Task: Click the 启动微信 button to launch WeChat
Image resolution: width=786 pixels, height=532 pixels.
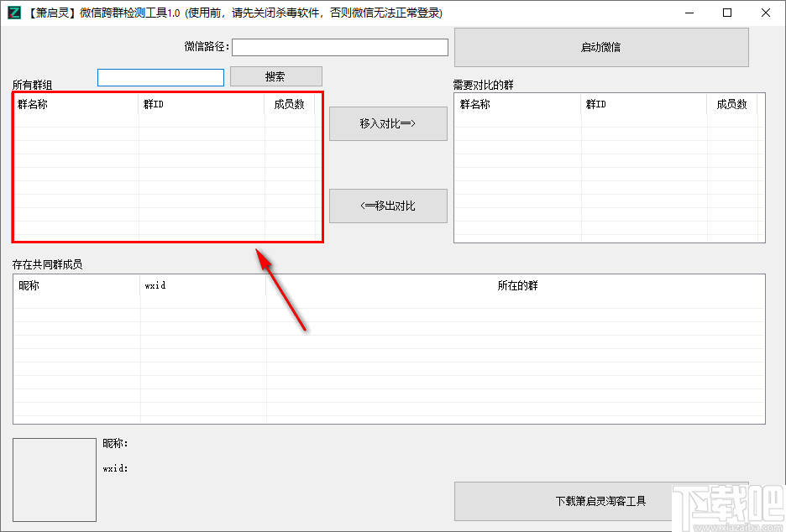Action: (601, 47)
